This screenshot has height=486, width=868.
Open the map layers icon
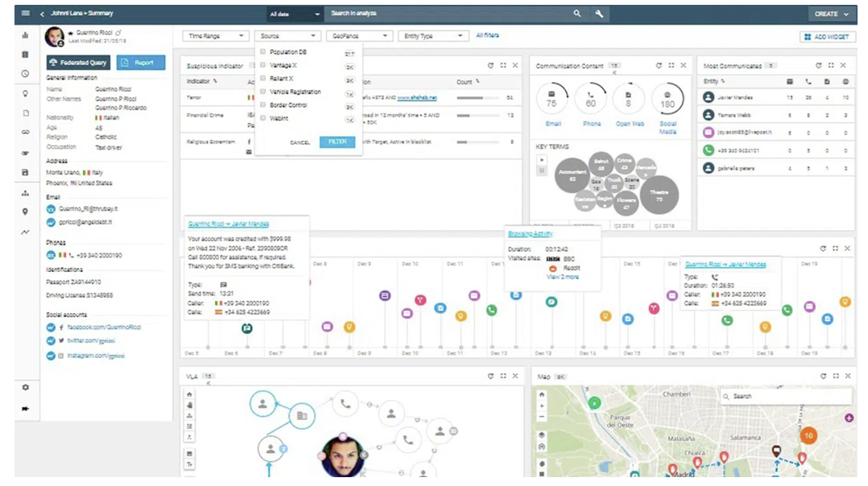541,435
